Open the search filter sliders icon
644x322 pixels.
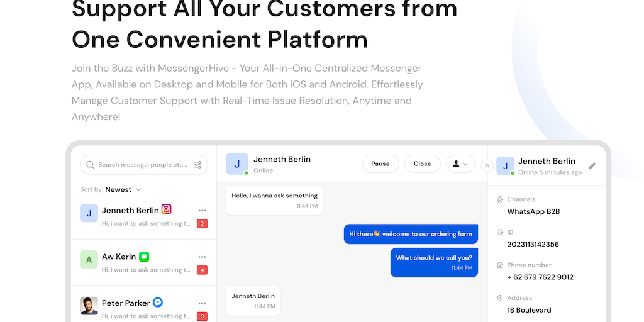pyautogui.click(x=198, y=165)
